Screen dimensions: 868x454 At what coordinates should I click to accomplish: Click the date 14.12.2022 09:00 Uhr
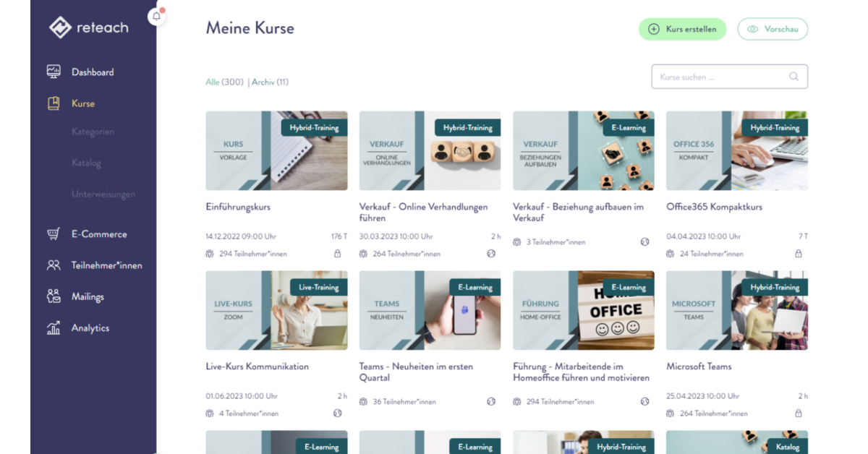(241, 236)
